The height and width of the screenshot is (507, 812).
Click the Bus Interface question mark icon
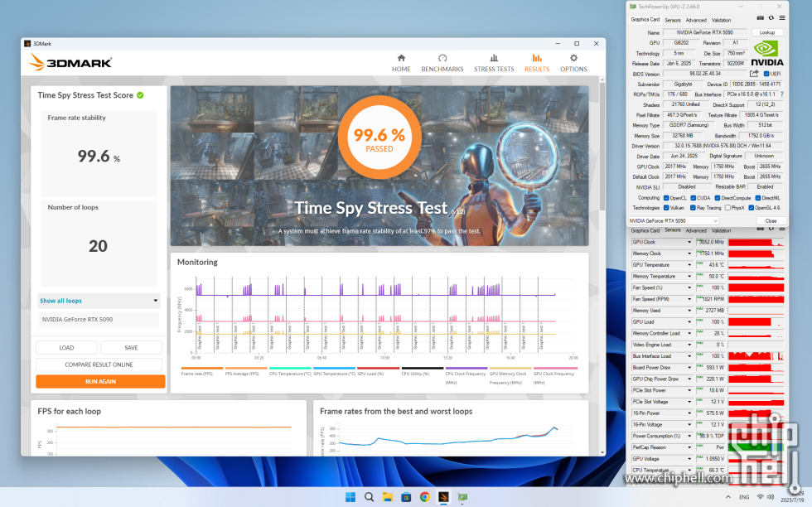click(781, 94)
